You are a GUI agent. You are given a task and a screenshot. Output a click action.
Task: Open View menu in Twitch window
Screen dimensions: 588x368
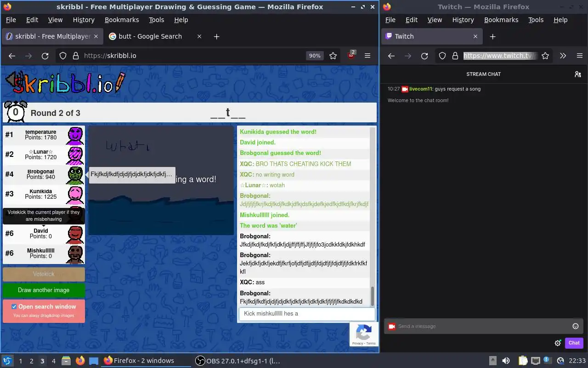tap(435, 20)
